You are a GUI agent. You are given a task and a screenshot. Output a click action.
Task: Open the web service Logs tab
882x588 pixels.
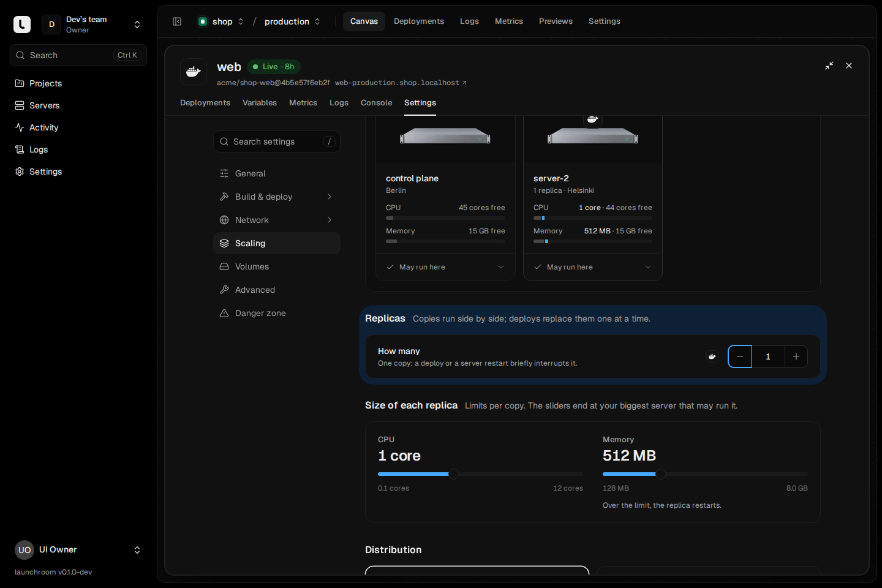339,103
